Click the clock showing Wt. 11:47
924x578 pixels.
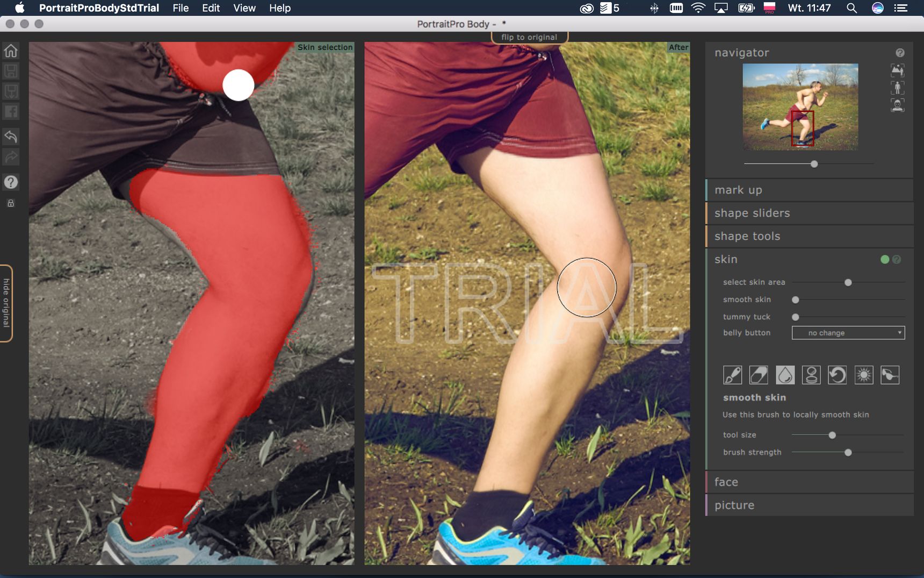pos(809,8)
